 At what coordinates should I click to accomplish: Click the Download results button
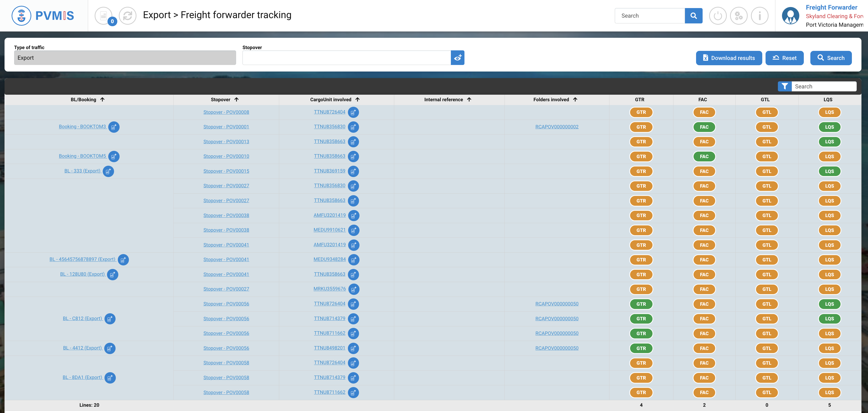click(x=729, y=58)
